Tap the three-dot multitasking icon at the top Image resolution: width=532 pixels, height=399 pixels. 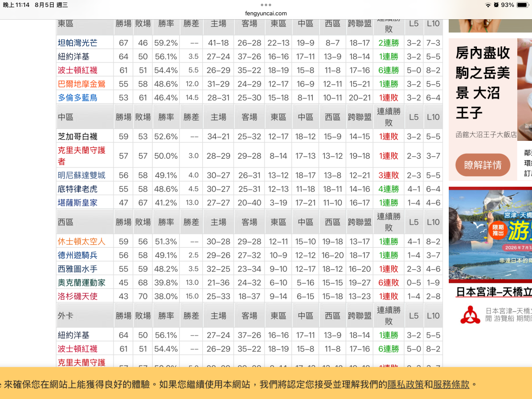pyautogui.click(x=266, y=5)
